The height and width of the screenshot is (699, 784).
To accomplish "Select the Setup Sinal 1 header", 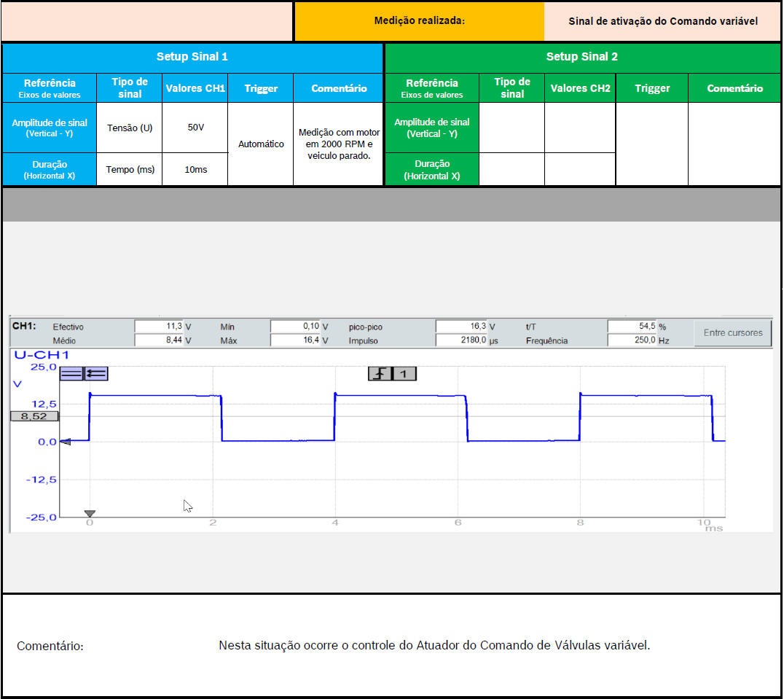I will 192,57.
